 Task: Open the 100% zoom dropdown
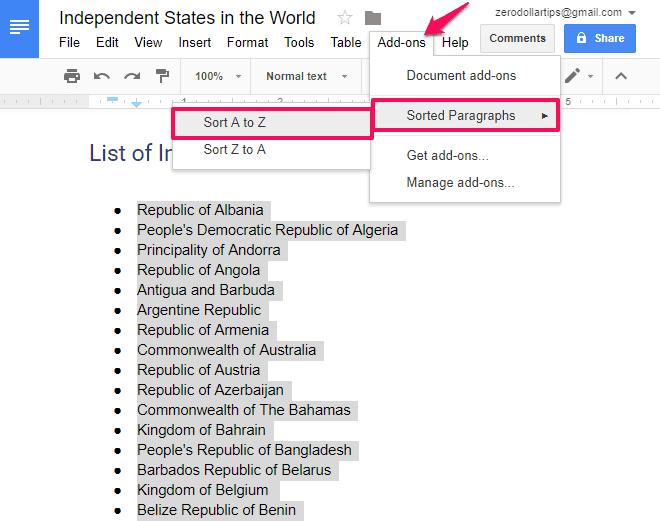tap(218, 76)
